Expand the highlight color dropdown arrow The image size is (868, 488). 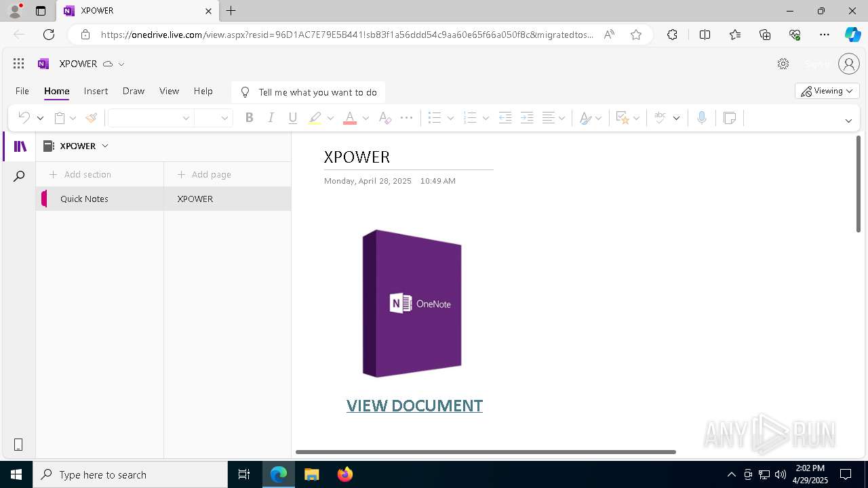(x=330, y=118)
